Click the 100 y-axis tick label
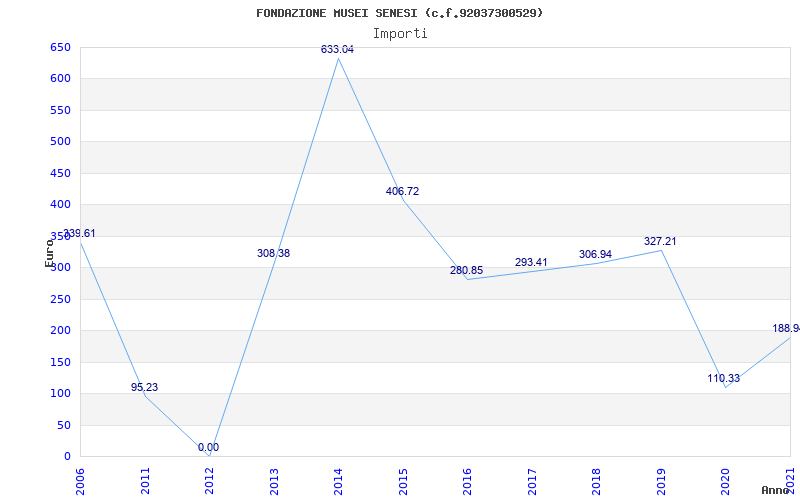The width and height of the screenshot is (800, 500). tap(60, 393)
